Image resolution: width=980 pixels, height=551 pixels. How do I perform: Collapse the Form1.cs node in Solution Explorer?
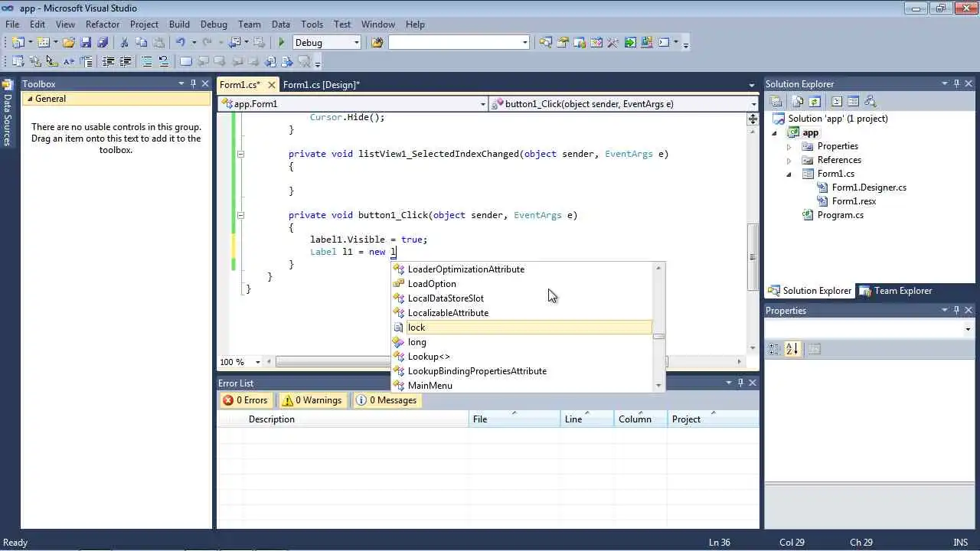click(789, 174)
